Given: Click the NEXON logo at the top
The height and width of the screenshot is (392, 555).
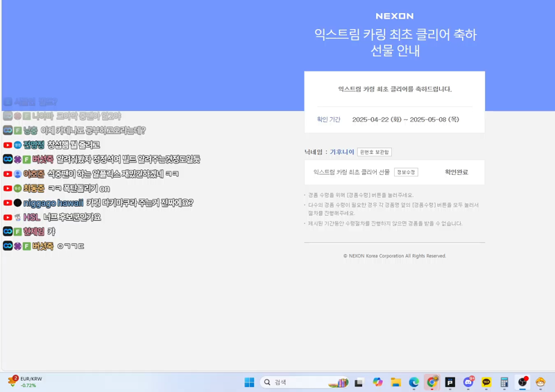Looking at the screenshot, I should coord(394,16).
